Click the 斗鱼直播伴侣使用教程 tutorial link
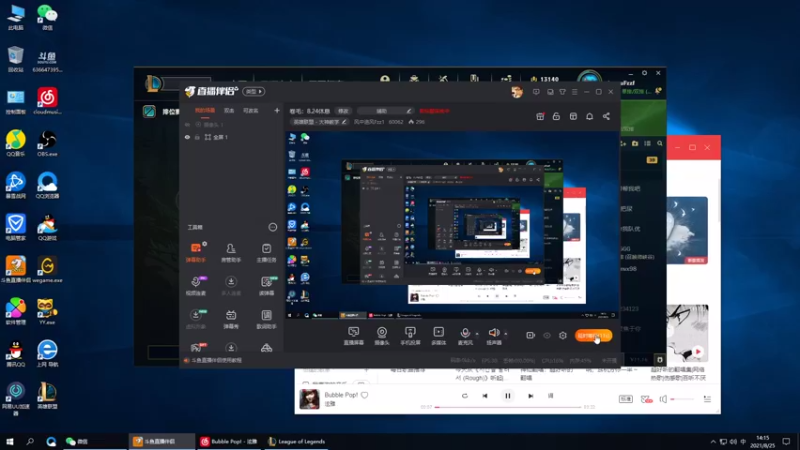The height and width of the screenshot is (450, 800). click(216, 360)
